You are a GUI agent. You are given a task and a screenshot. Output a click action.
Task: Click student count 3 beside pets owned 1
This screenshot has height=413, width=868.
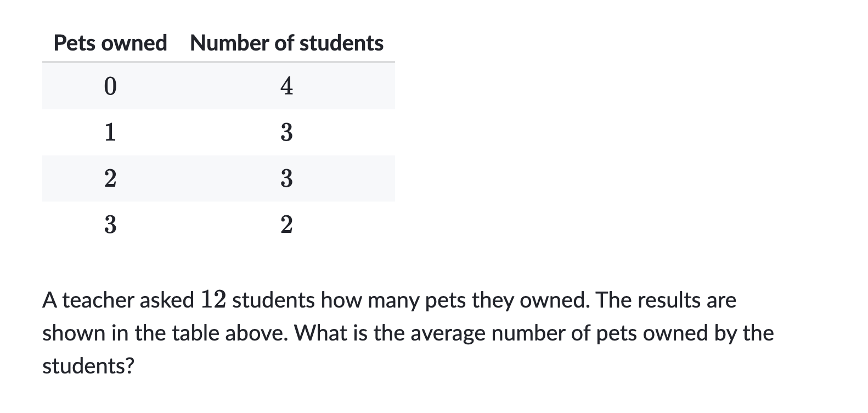coord(286,132)
